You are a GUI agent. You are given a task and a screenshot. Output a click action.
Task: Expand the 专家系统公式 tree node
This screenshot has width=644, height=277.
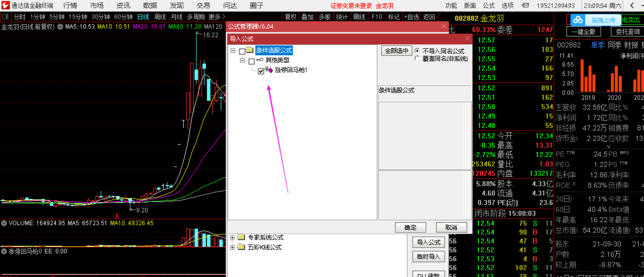232,237
